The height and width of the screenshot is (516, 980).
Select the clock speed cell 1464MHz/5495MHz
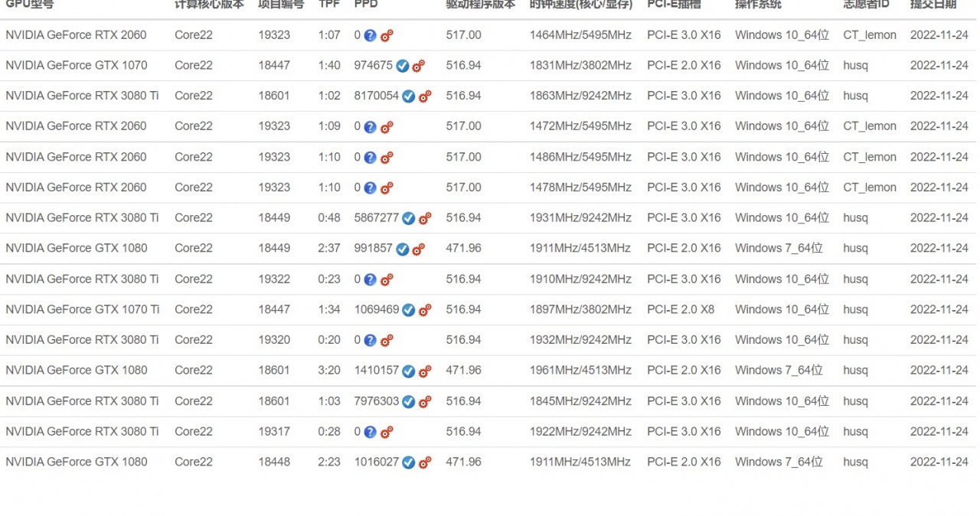coord(580,34)
